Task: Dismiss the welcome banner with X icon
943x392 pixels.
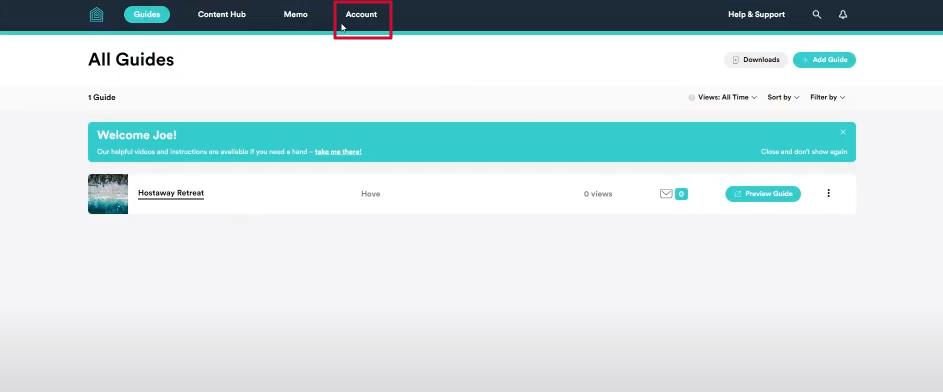Action: [843, 132]
